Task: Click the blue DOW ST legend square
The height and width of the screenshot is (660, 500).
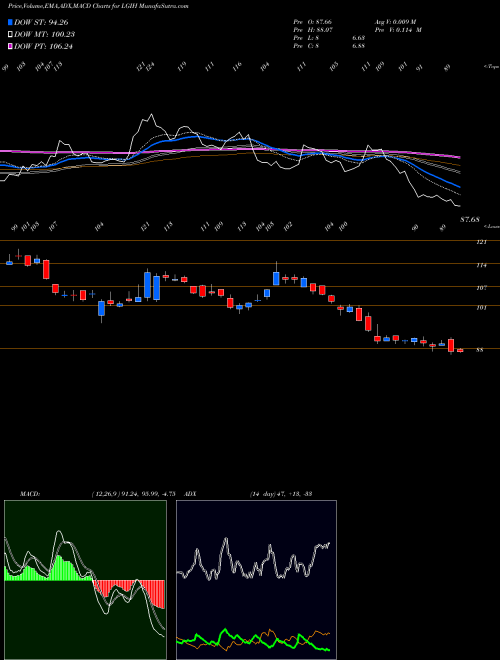Action: [x=10, y=22]
